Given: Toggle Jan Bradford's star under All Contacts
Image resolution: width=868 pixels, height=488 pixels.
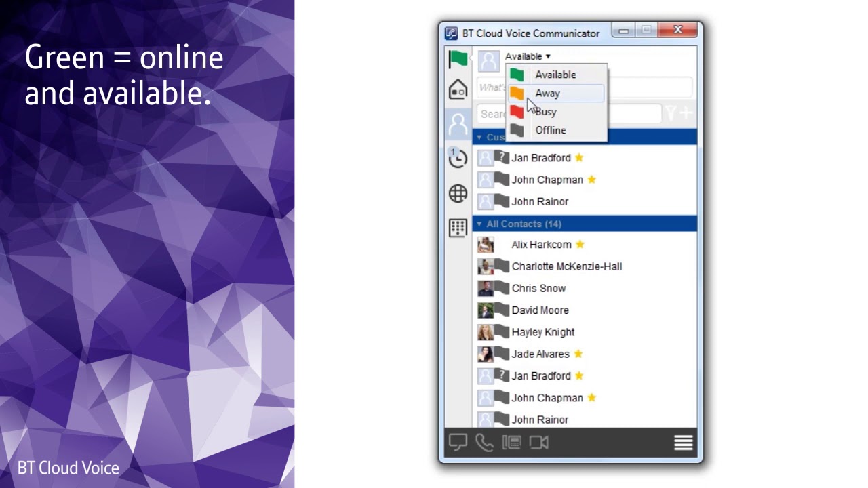Looking at the screenshot, I should click(x=578, y=375).
